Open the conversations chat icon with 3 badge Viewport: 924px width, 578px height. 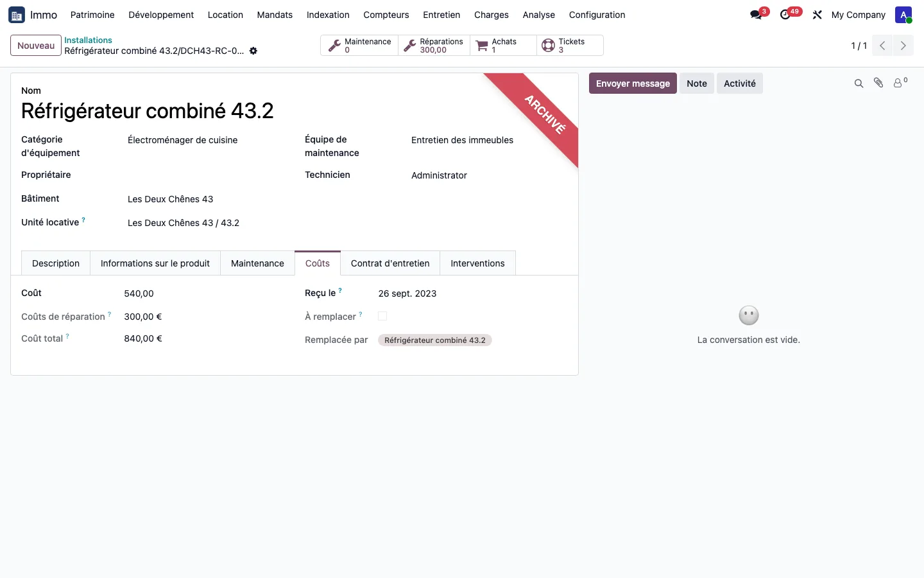[x=756, y=15]
